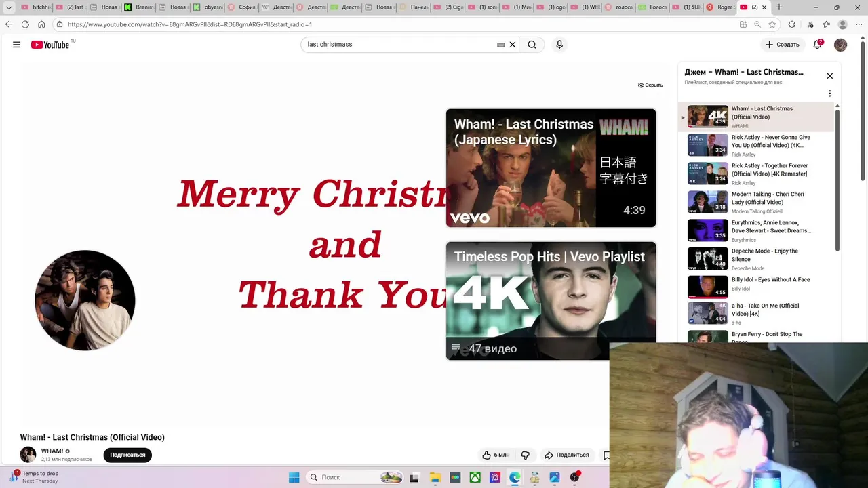Add this page to favorites star
Viewport: 868px width, 488px height.
[772, 24]
